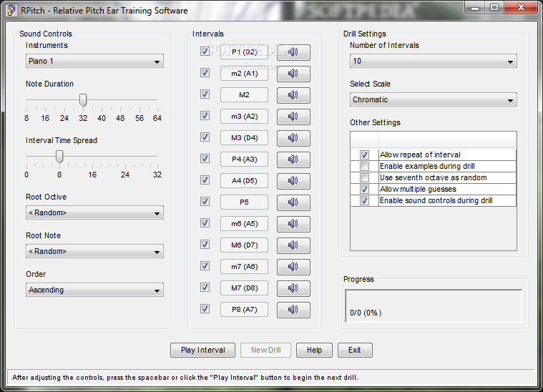Click the Interval Time Spread slider handle
Screen dimensions: 543x392
(59, 156)
